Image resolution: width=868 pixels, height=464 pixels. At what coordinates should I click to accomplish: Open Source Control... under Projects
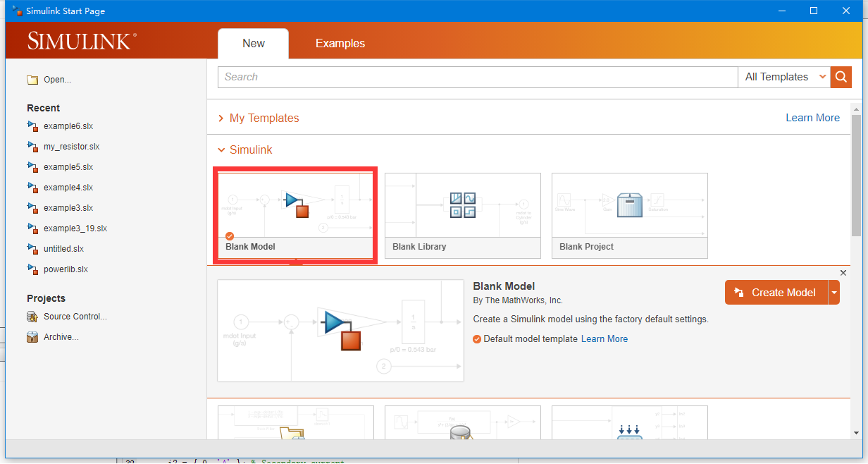tap(75, 317)
